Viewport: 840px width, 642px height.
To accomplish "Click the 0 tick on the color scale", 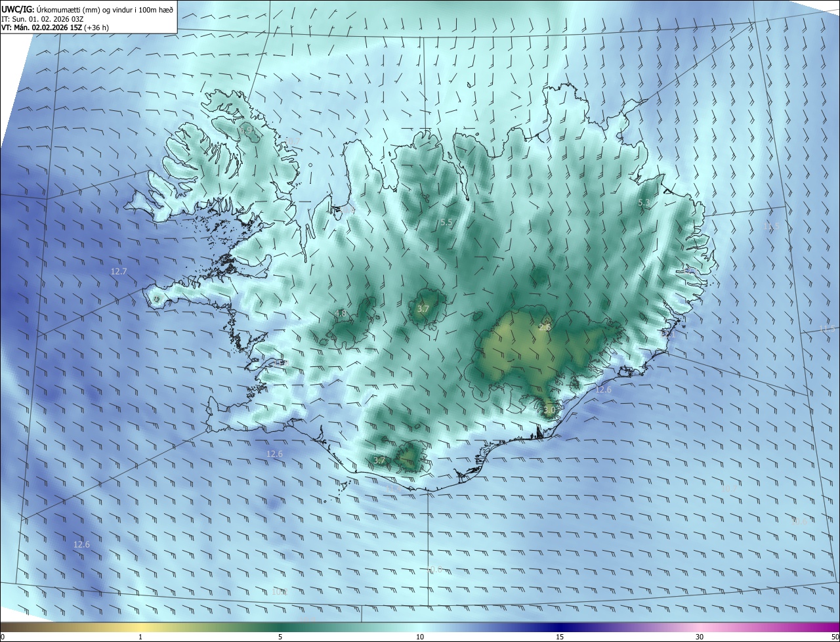I will point(3,637).
